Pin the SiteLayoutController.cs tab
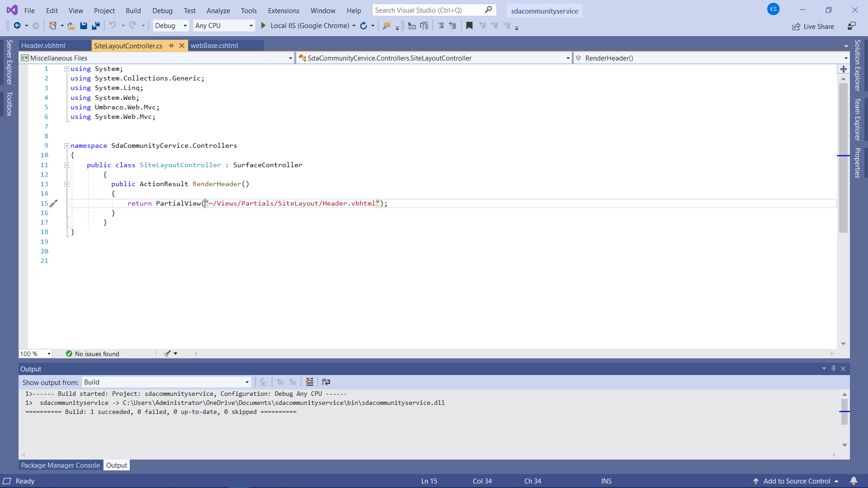This screenshot has height=488, width=868. click(171, 46)
